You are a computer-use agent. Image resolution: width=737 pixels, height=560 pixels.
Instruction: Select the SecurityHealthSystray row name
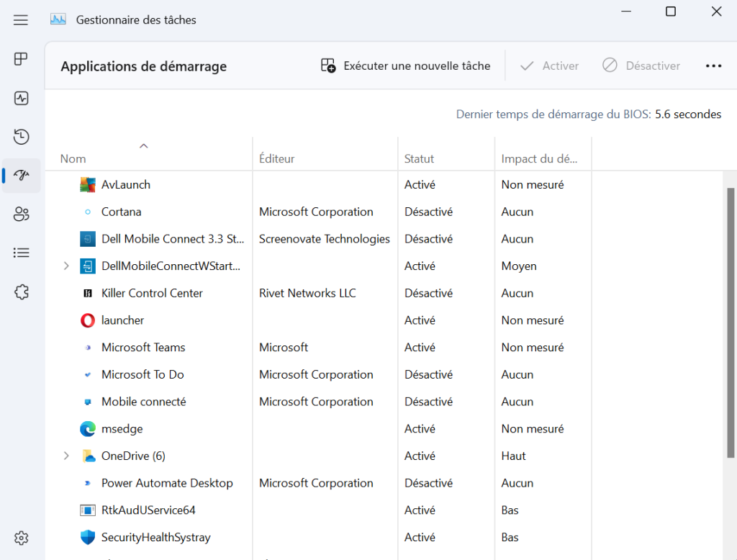[x=156, y=538]
